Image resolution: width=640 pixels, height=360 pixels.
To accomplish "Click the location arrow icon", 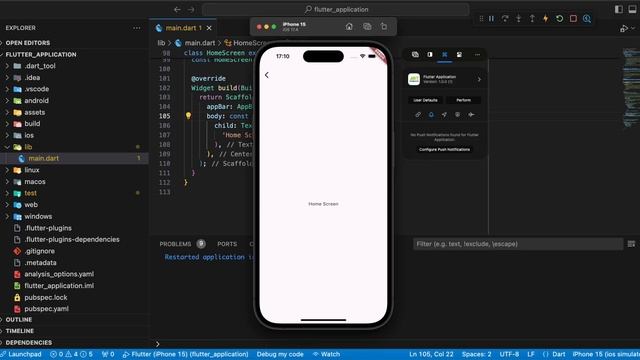I will (x=444, y=115).
